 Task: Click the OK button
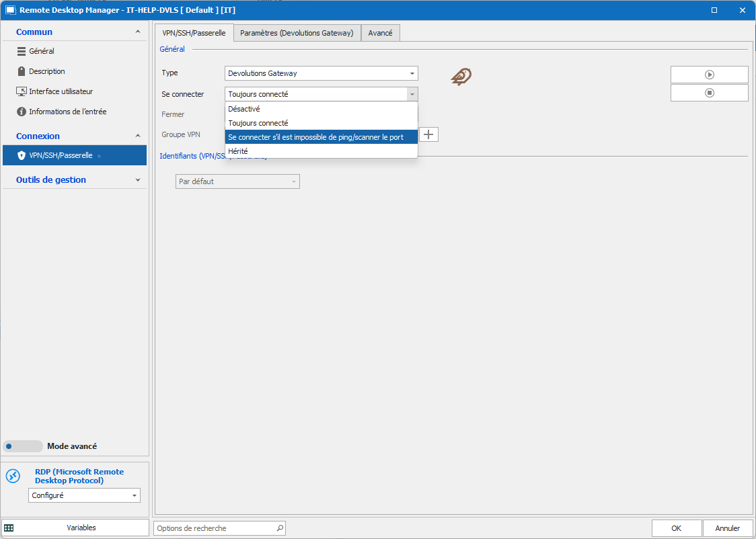pyautogui.click(x=676, y=528)
